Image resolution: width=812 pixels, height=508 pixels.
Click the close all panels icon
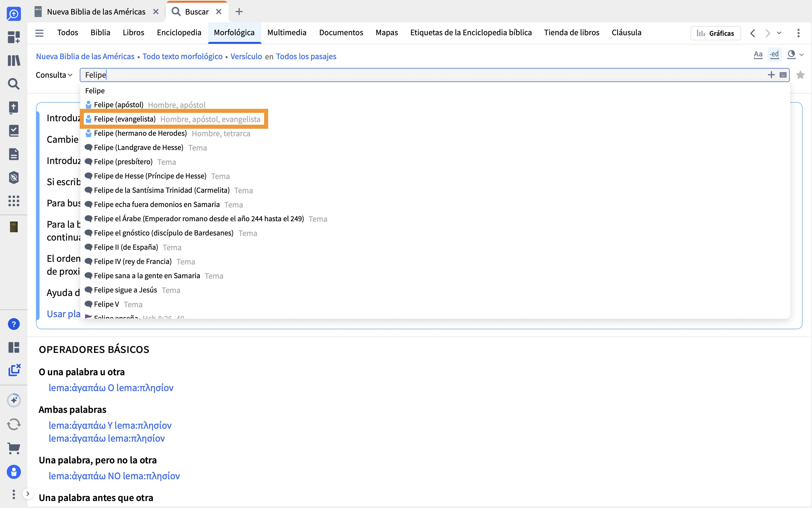14,370
